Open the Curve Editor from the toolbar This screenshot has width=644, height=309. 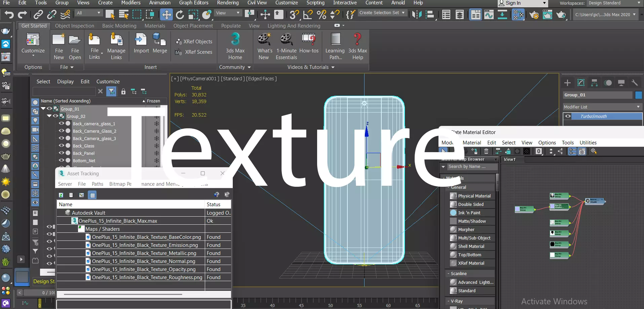click(x=489, y=14)
